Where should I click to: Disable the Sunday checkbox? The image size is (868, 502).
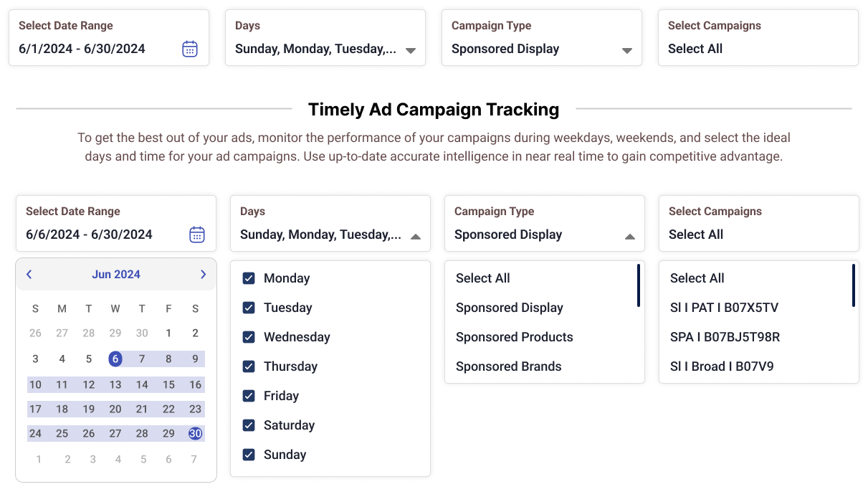249,455
